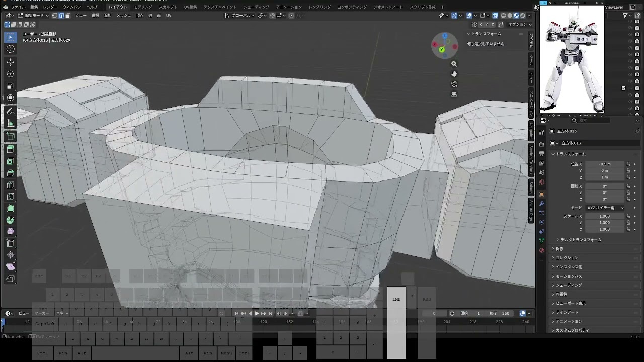Enable edge select mode
Image resolution: width=644 pixels, height=362 pixels.
[x=61, y=16]
